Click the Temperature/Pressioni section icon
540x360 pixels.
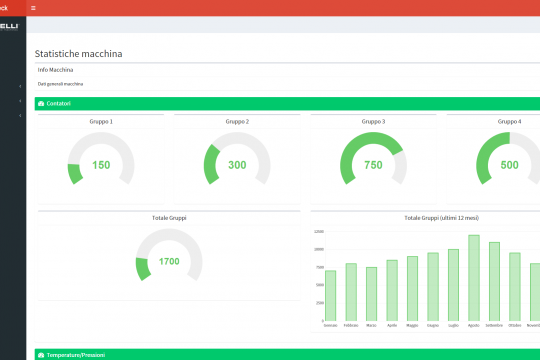(41, 355)
